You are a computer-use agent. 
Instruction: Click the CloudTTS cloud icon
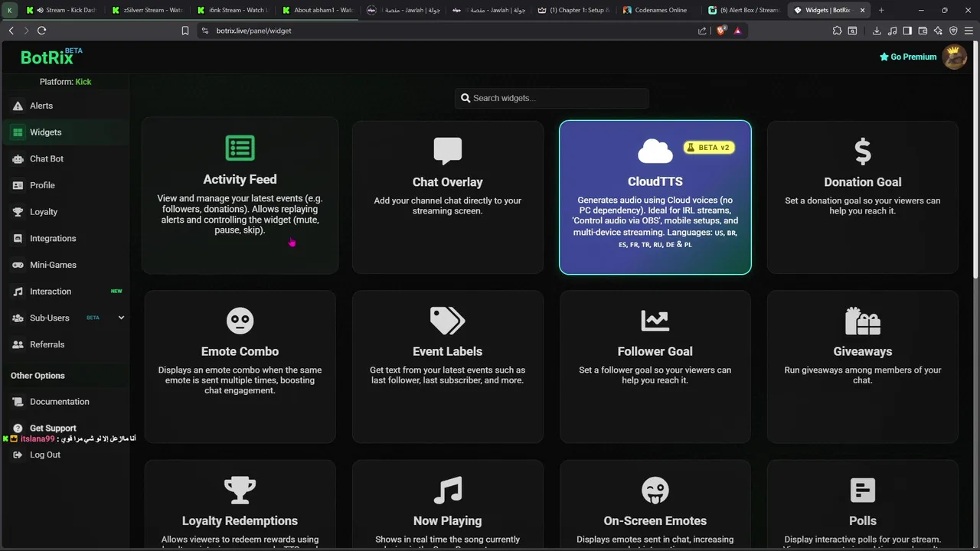pyautogui.click(x=655, y=151)
